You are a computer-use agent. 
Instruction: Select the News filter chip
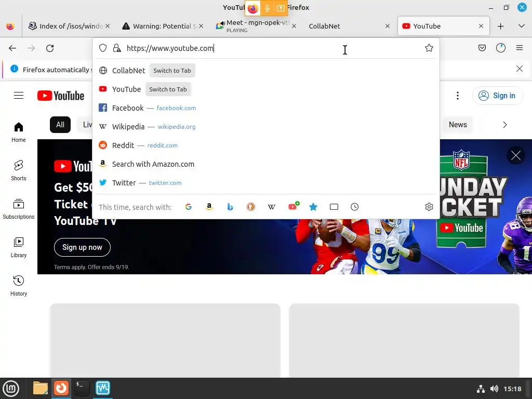click(458, 125)
